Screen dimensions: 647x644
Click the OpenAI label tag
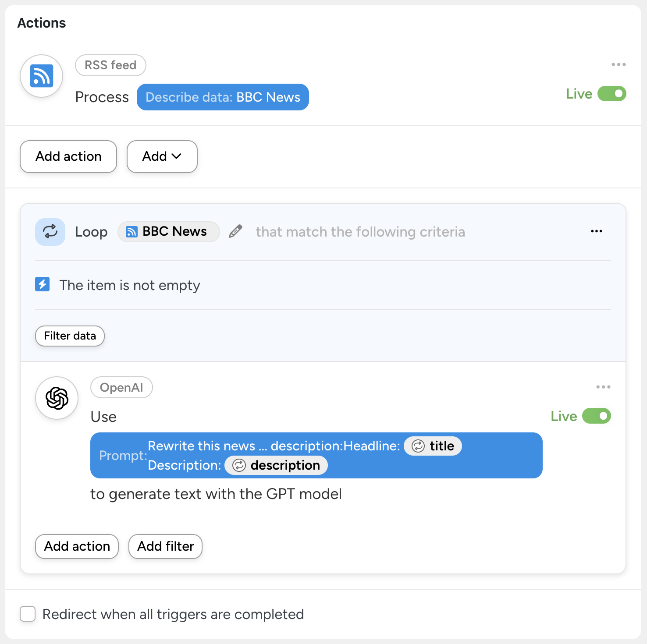121,387
